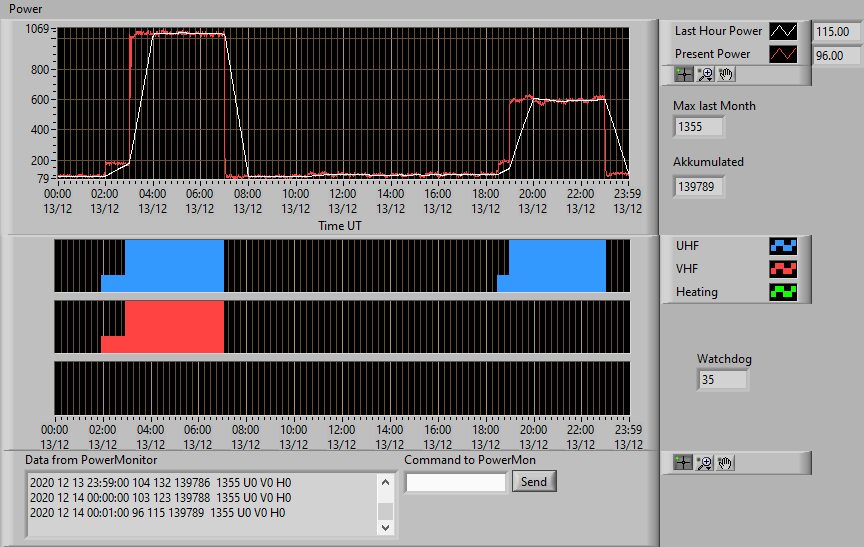864x547 pixels.
Task: Select the Last Hour Power value 115.00
Action: point(836,32)
